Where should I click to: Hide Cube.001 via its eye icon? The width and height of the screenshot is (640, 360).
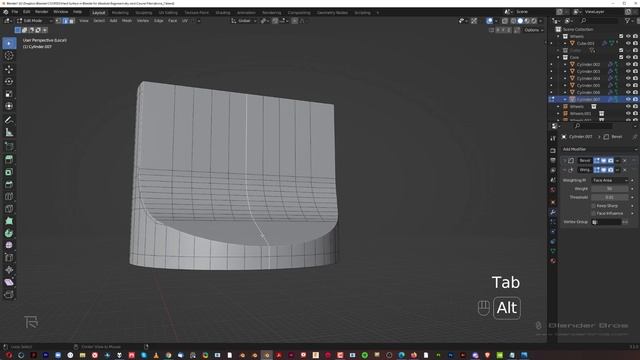click(x=628, y=43)
